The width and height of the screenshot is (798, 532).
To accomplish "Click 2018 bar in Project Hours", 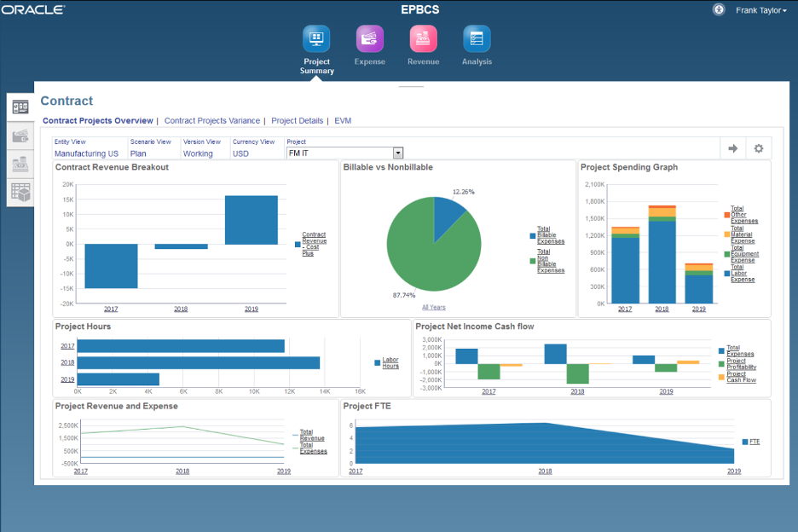I will click(x=199, y=362).
